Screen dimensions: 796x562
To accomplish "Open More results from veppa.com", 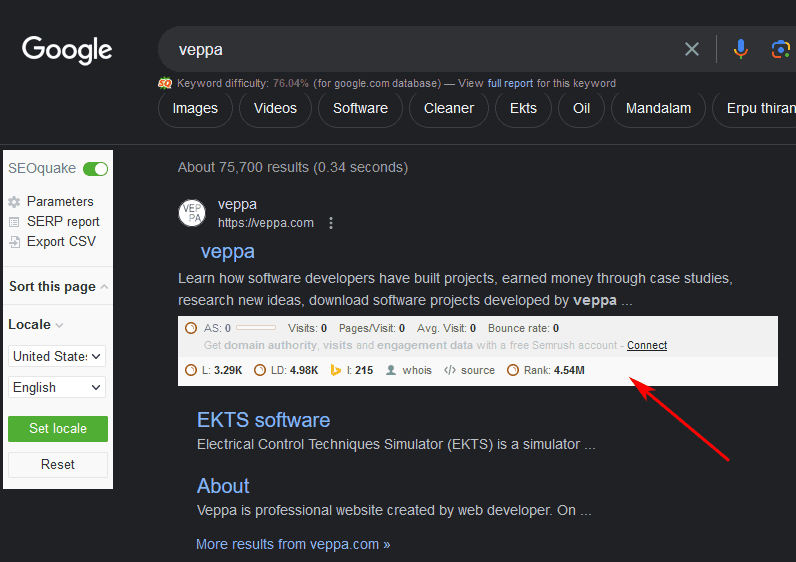I will (293, 544).
